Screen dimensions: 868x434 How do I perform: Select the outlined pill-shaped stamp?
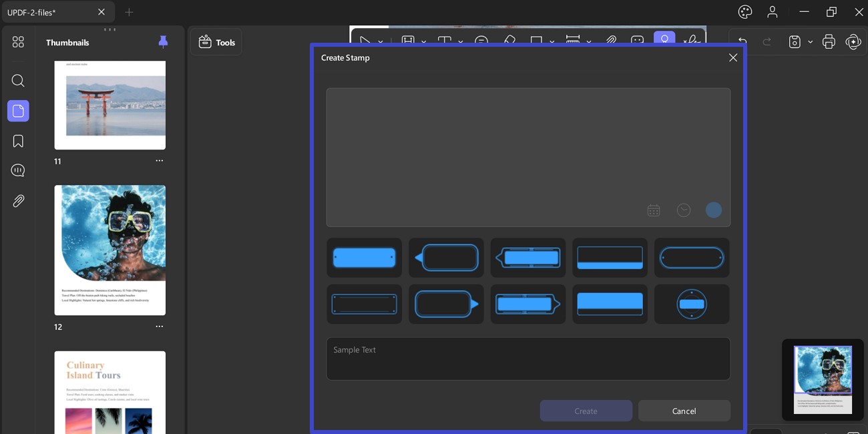[x=692, y=258]
